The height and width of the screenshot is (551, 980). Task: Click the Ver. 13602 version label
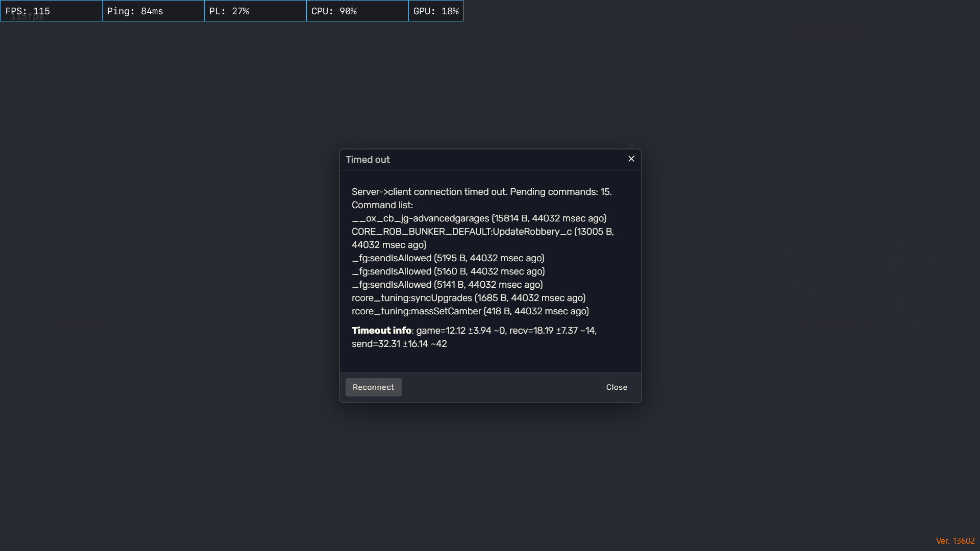point(954,540)
